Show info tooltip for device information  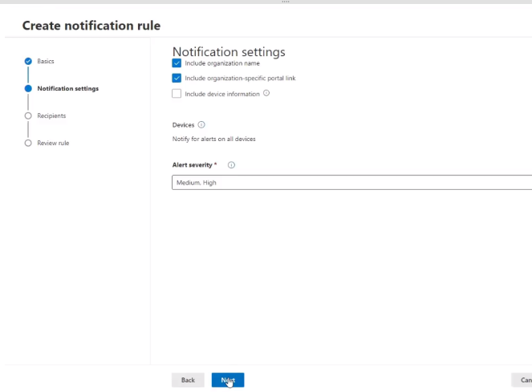(x=266, y=93)
